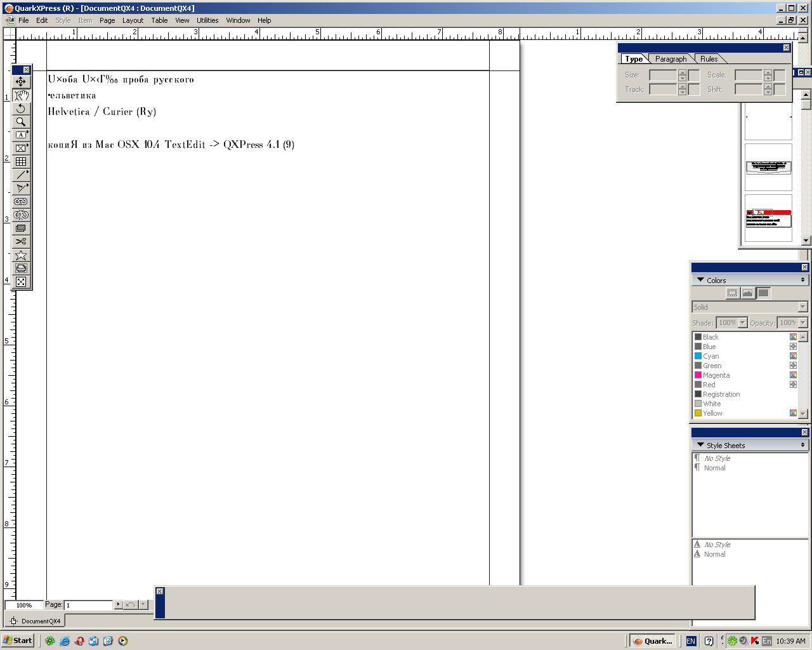Close the toolbox palette

point(26,70)
